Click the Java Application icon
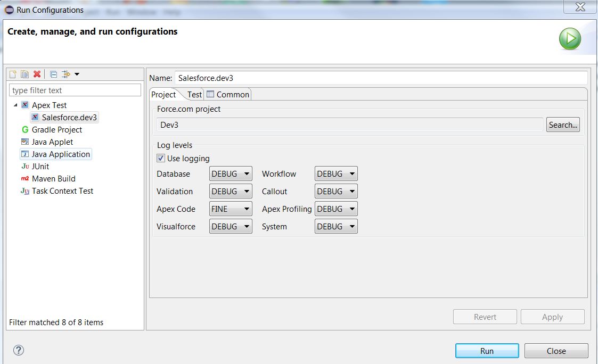This screenshot has width=598, height=364. (25, 154)
